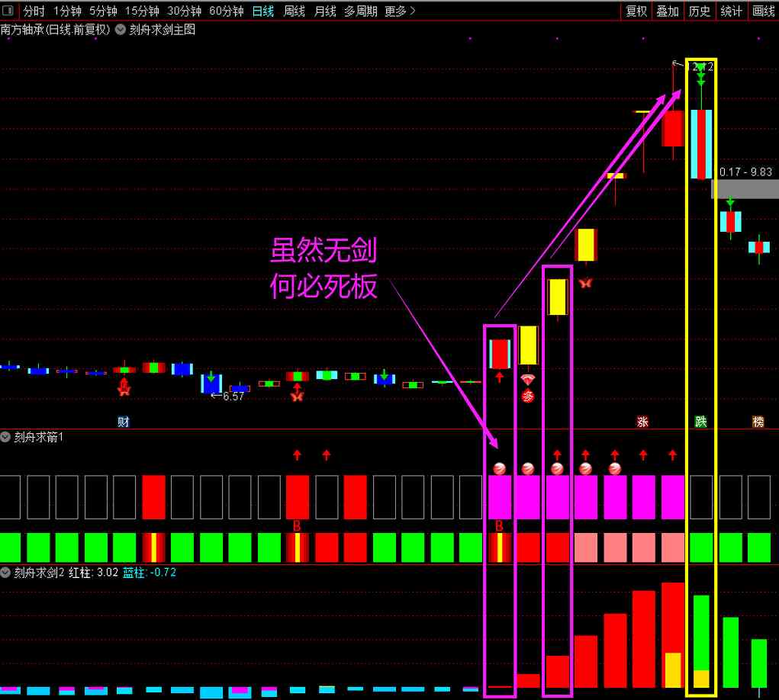Switch to the 分时 intraday view

coord(34,11)
